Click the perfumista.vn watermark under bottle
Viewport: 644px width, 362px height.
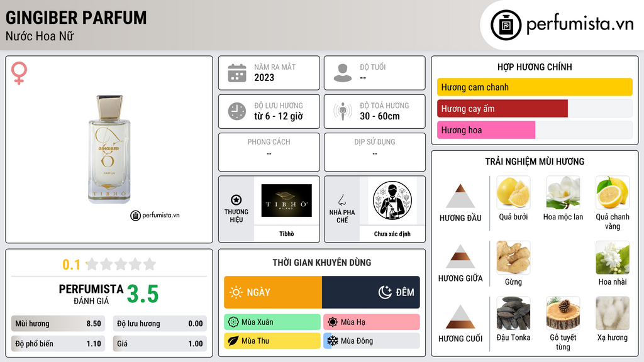coord(155,215)
